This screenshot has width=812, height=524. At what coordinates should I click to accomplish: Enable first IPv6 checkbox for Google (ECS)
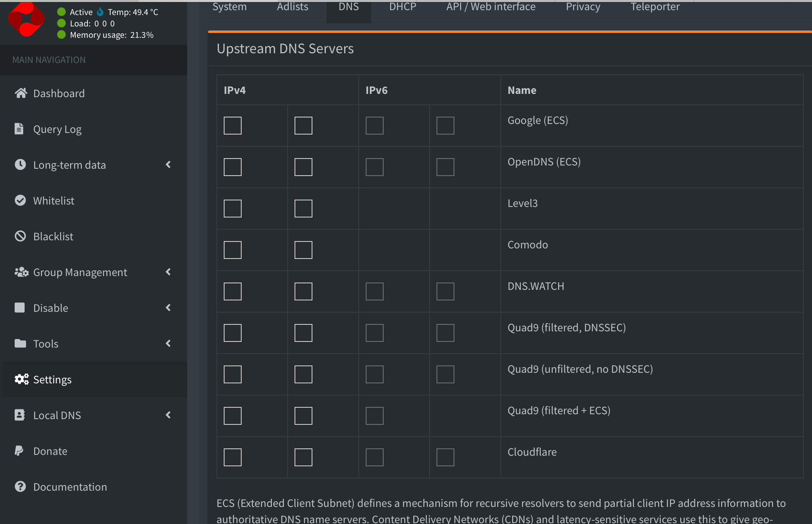click(375, 126)
